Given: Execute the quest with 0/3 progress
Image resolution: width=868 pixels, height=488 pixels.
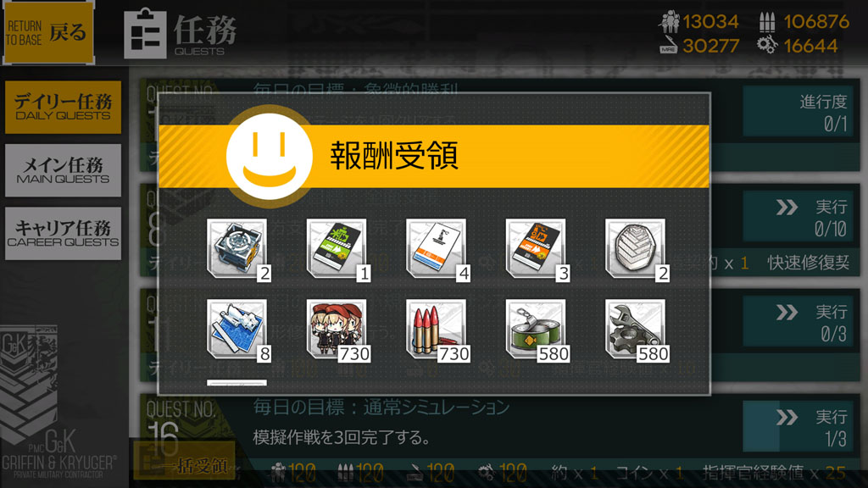Looking at the screenshot, I should (798, 322).
